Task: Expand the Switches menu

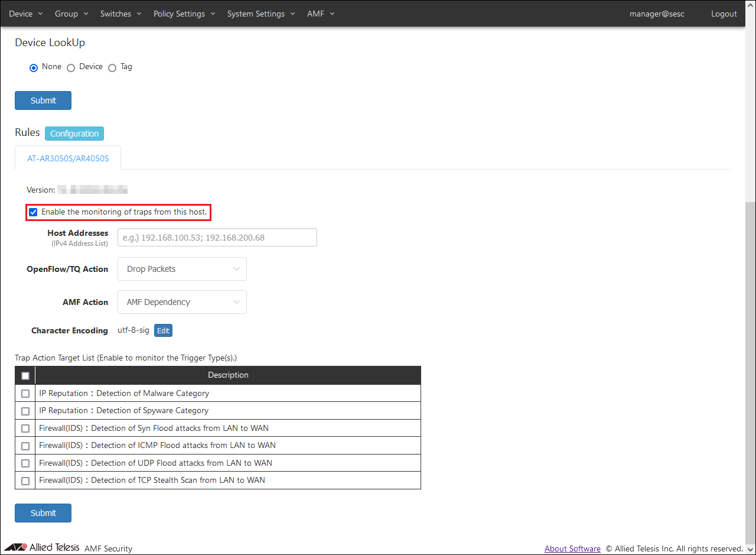Action: click(120, 14)
